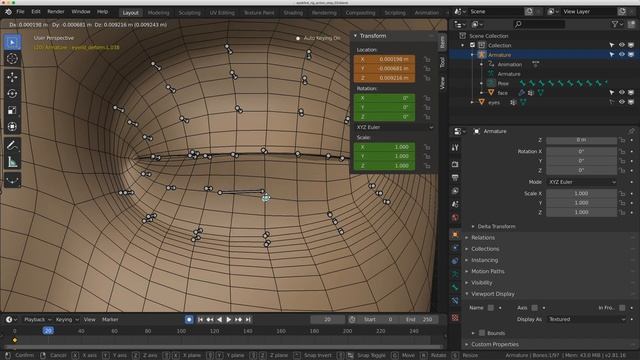This screenshot has width=640, height=360.
Task: Select the Measure ruler tool
Action: click(x=12, y=162)
